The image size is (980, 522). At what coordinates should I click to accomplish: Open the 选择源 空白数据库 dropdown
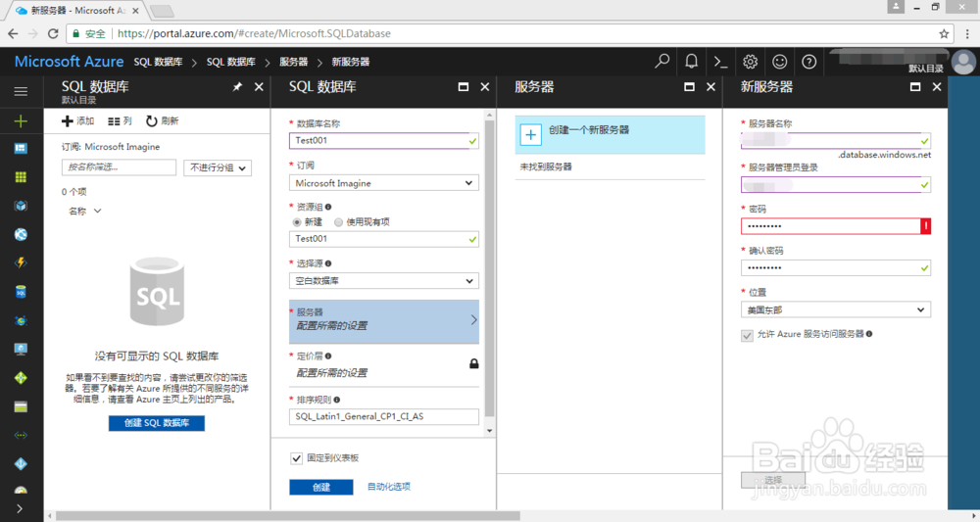pyautogui.click(x=384, y=281)
